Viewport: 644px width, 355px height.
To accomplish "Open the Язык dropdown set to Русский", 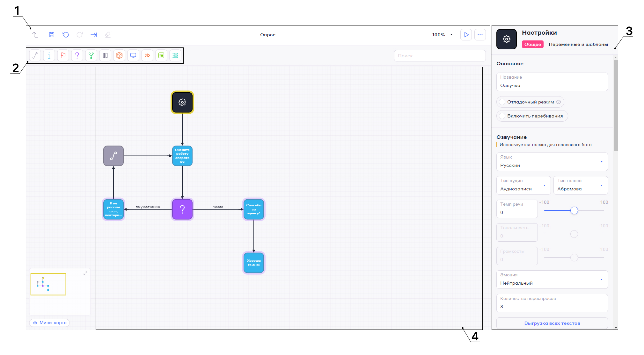I will click(552, 162).
